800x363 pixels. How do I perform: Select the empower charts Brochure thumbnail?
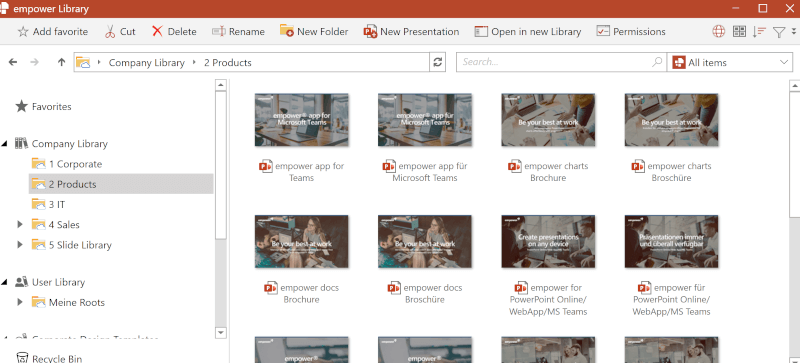click(x=548, y=120)
